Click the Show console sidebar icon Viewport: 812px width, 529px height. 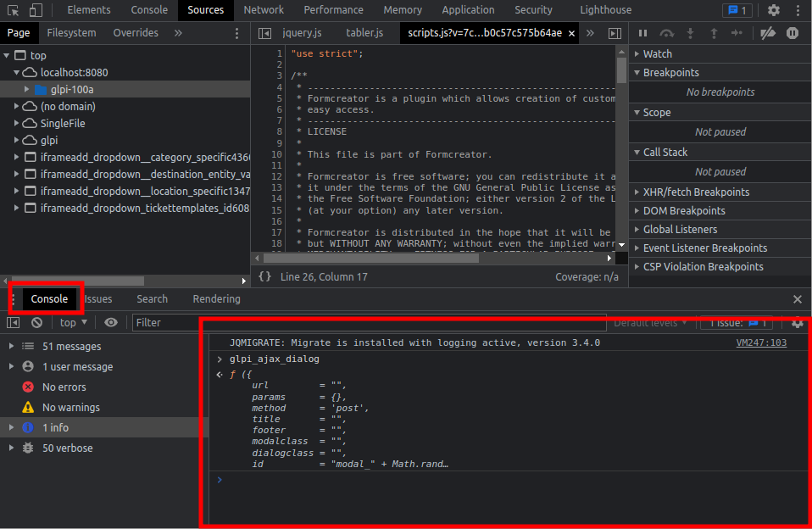click(x=13, y=323)
